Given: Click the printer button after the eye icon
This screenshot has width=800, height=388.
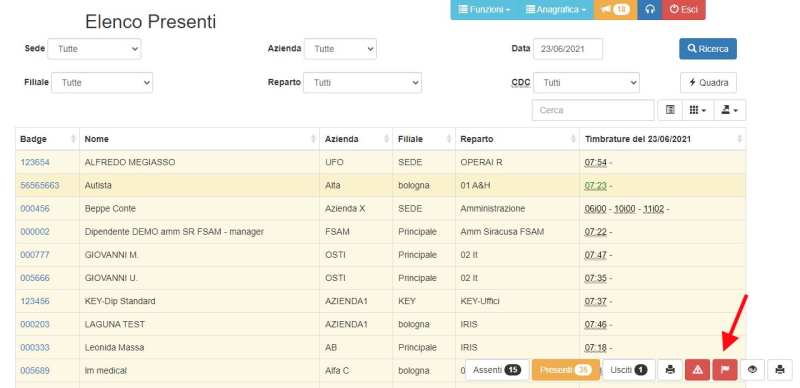Looking at the screenshot, I should tap(780, 370).
